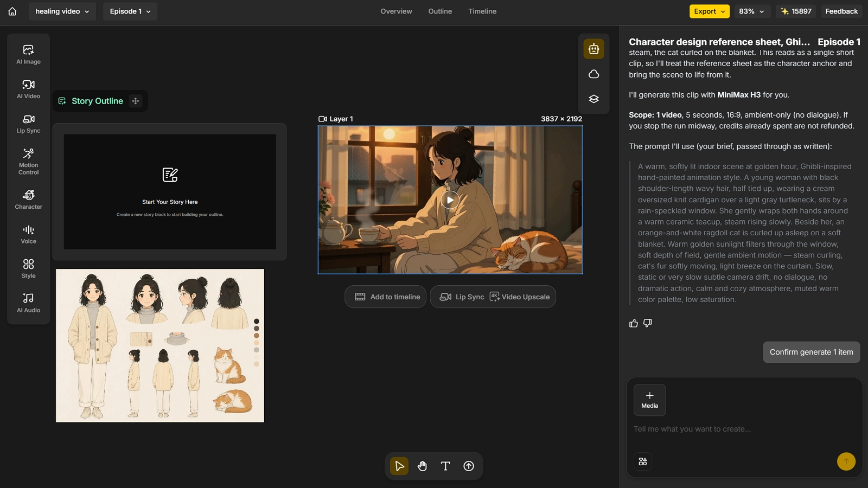
Task: Click the Start Your Story Here block
Action: [170, 192]
